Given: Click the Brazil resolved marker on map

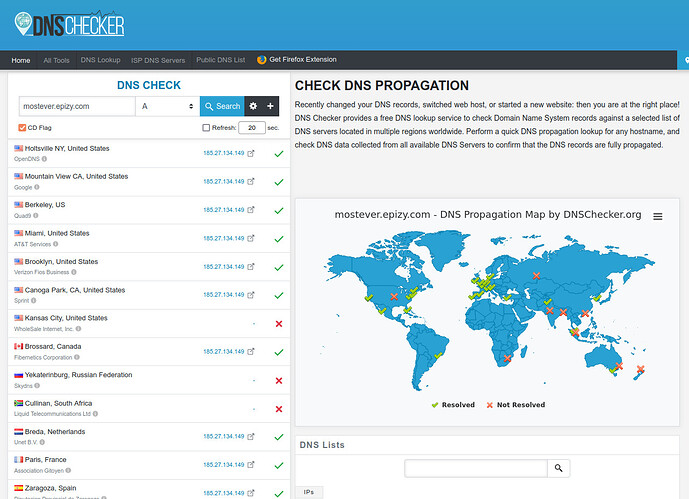Looking at the screenshot, I should tap(438, 354).
